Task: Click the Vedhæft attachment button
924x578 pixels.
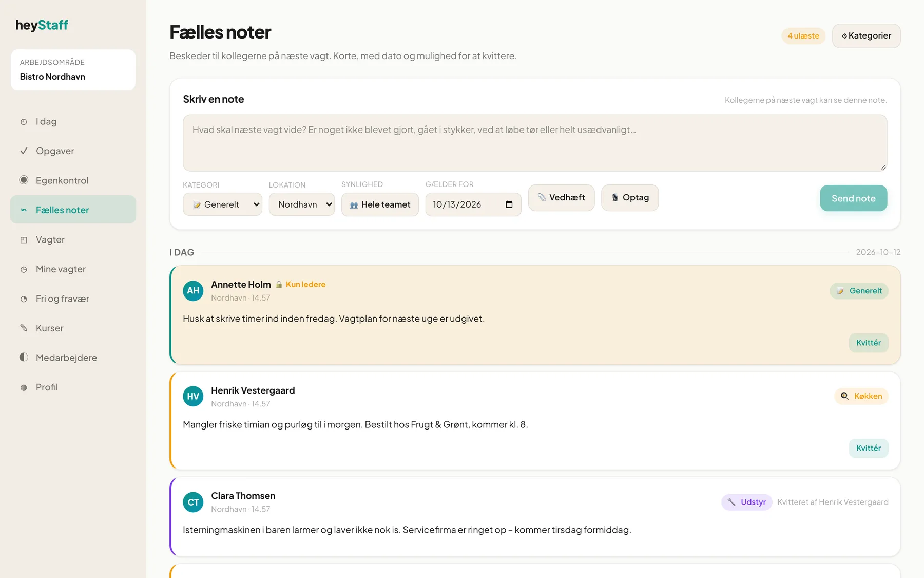Action: pyautogui.click(x=561, y=198)
